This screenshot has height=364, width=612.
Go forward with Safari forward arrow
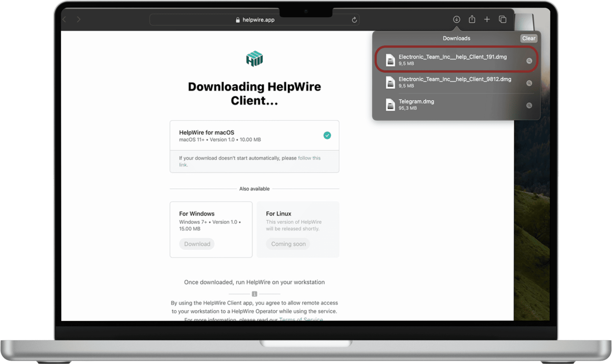(x=79, y=20)
